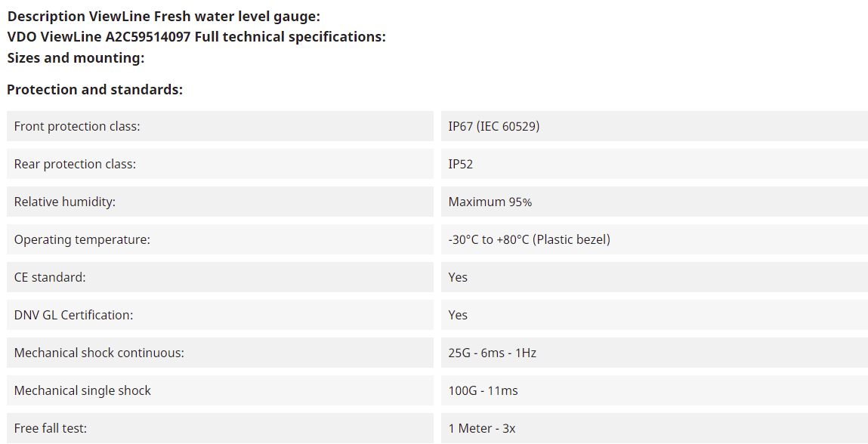Select the 'Sizes and mounting' heading
The height and width of the screenshot is (444, 868).
(x=76, y=57)
